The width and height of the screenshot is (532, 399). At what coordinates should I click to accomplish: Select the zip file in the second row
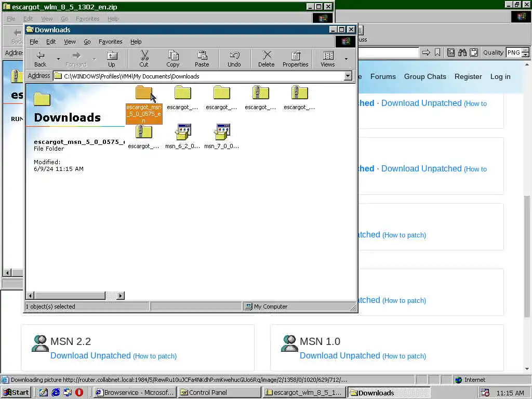tap(144, 137)
